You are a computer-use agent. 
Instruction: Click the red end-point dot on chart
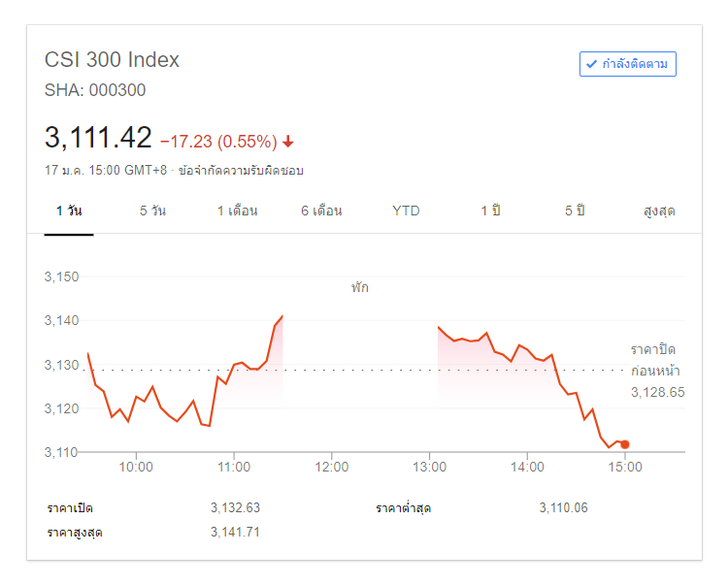coord(625,444)
